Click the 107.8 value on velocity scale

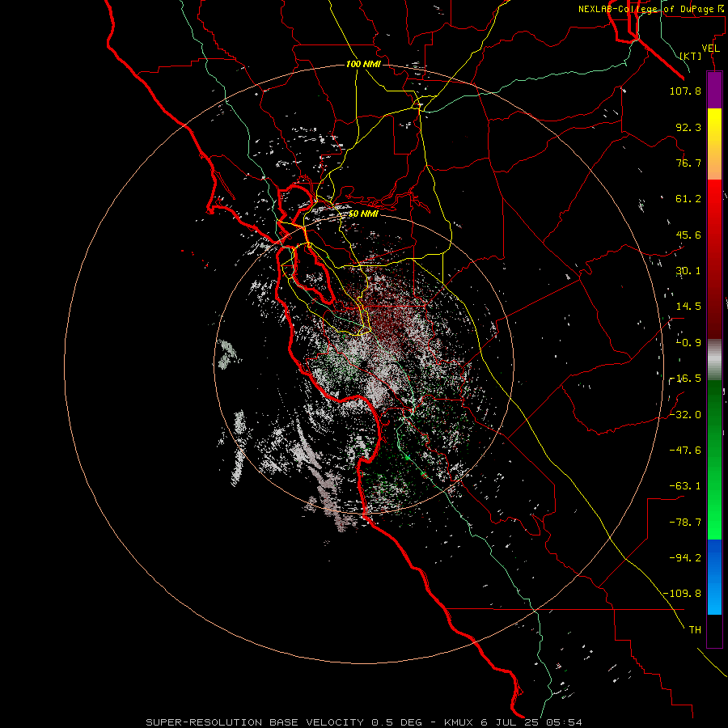tap(685, 91)
